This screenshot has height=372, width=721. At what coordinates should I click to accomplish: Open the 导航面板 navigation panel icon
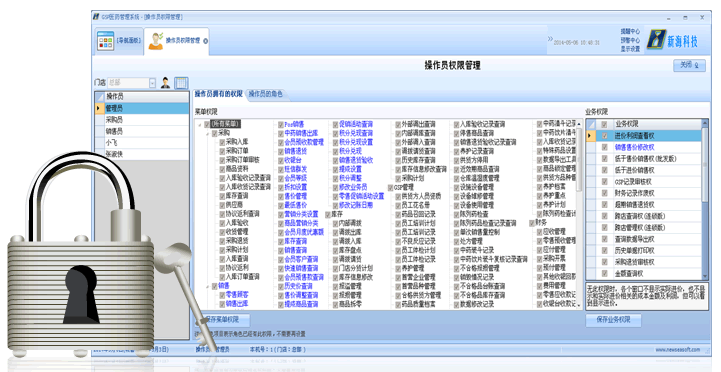tap(105, 41)
